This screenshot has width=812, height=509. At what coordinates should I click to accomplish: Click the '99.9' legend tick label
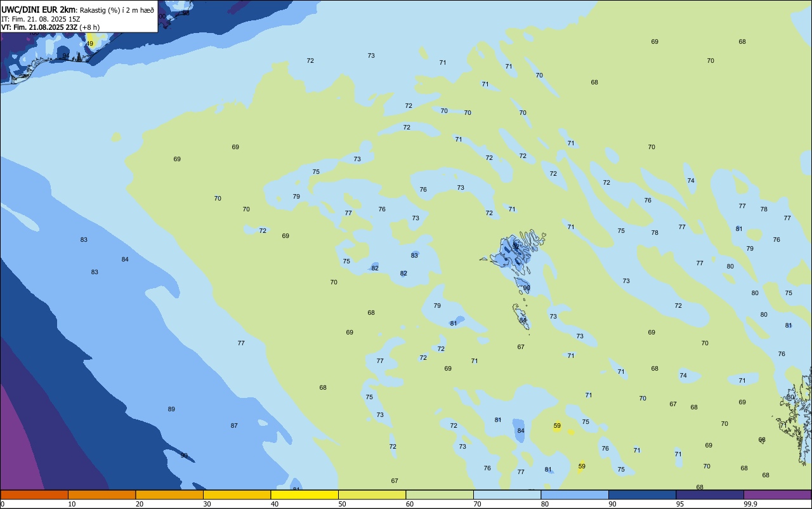coord(750,504)
